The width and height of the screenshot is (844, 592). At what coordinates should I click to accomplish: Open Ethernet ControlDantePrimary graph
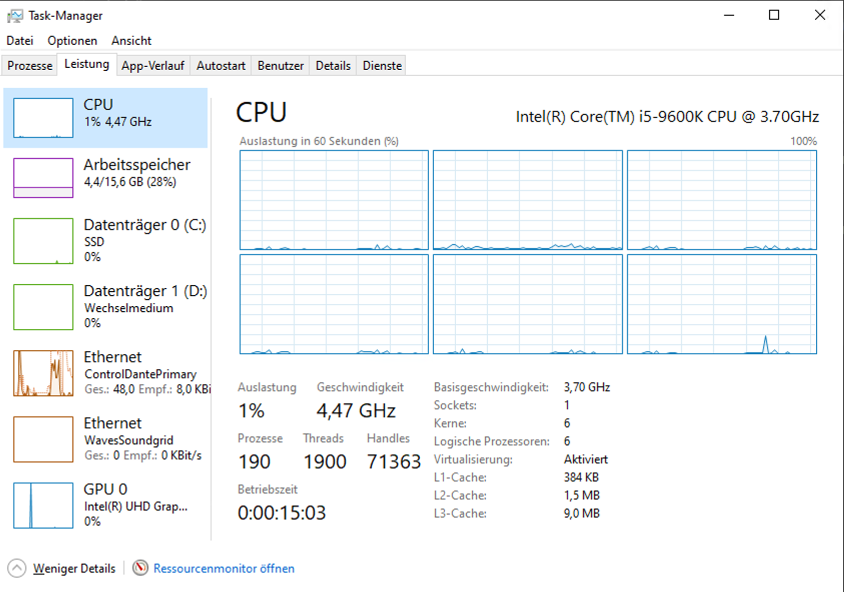[x=43, y=373]
